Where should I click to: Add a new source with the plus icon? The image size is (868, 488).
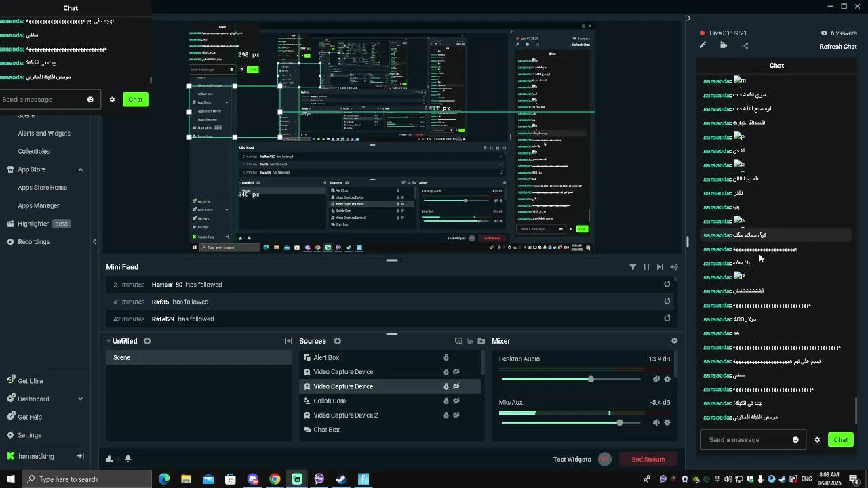point(337,341)
